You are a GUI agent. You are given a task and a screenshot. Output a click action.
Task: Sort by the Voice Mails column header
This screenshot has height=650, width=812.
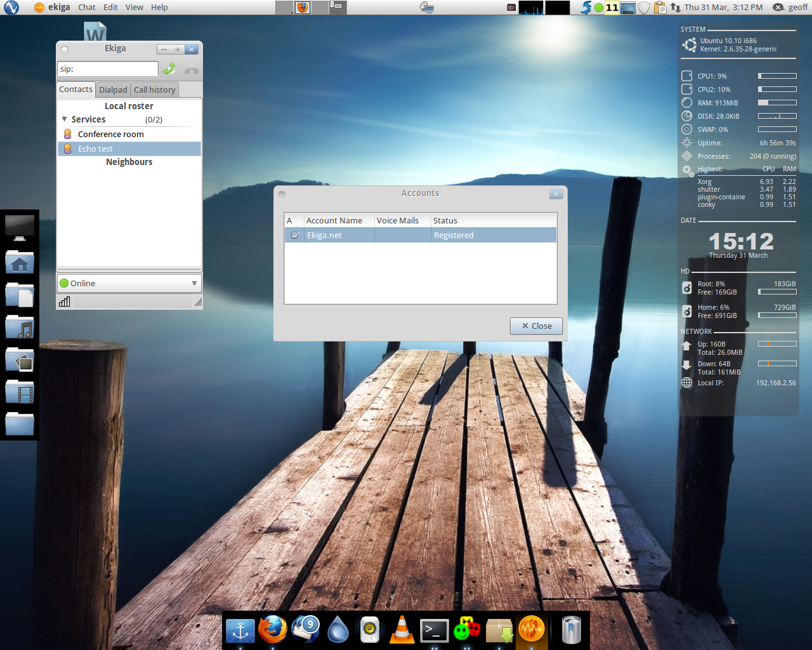[x=403, y=220]
